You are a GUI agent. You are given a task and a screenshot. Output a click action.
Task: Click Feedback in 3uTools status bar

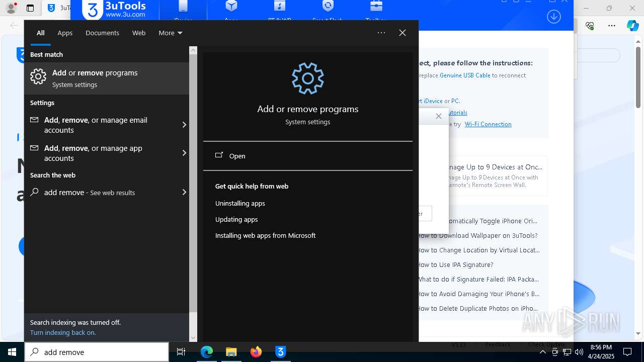pyautogui.click(x=498, y=344)
